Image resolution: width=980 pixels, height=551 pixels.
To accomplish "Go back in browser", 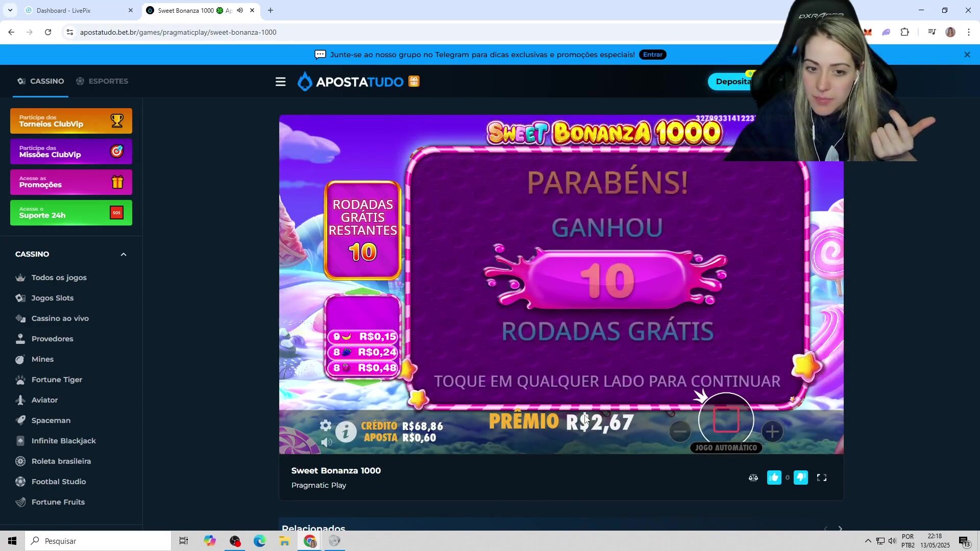I will pos(11,32).
